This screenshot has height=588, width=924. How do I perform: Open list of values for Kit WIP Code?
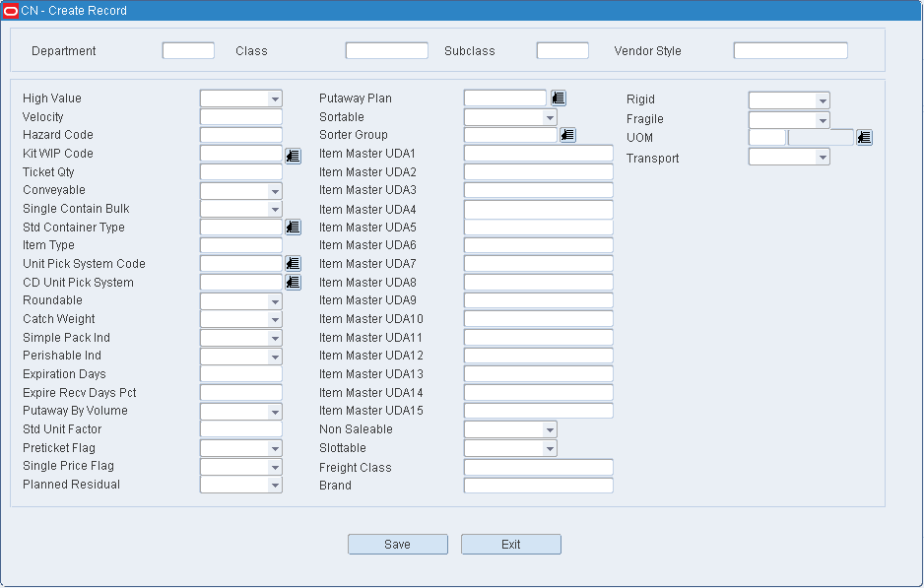[293, 156]
